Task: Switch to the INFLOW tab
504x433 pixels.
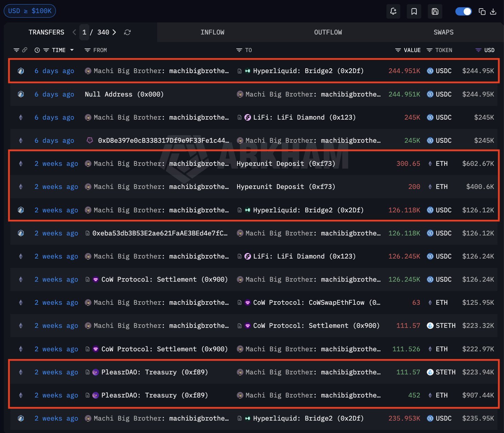Action: tap(212, 32)
